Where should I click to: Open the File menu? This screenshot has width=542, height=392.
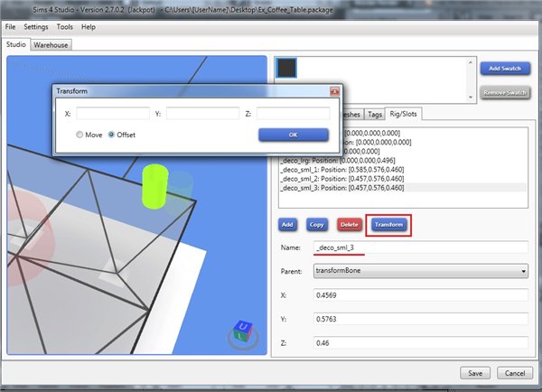coord(11,27)
